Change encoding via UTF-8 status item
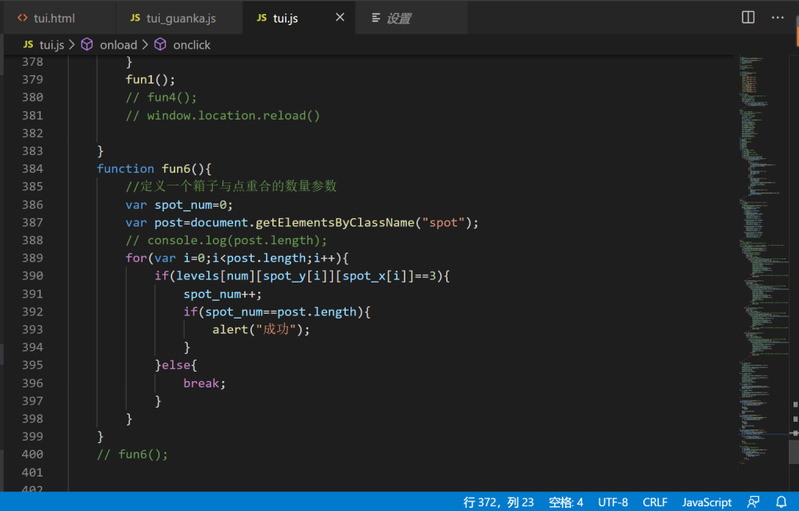Image resolution: width=799 pixels, height=511 pixels. point(613,502)
